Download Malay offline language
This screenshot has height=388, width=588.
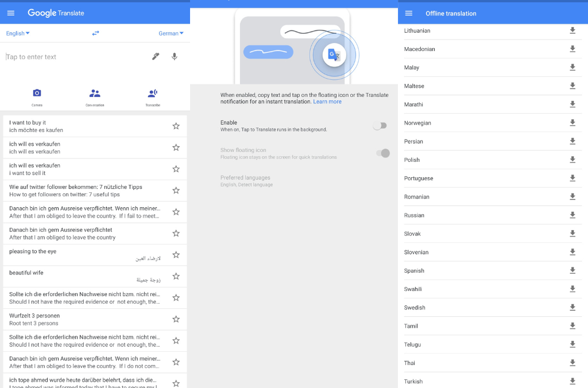(572, 68)
